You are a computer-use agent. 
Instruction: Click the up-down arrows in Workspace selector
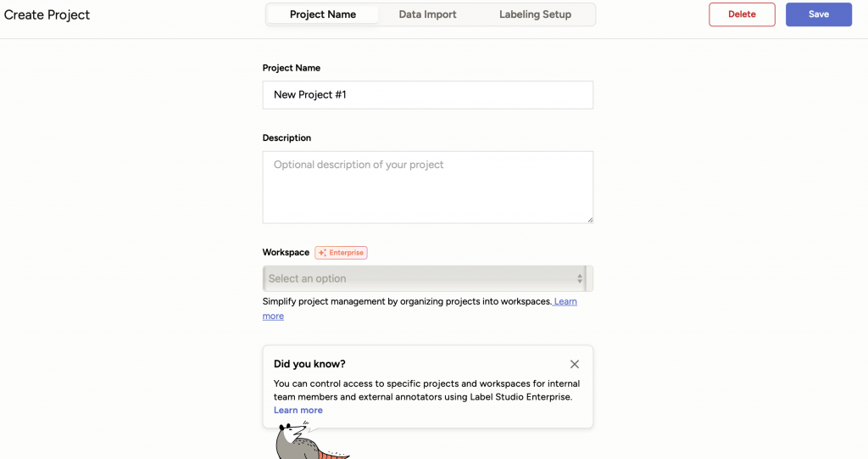click(580, 279)
